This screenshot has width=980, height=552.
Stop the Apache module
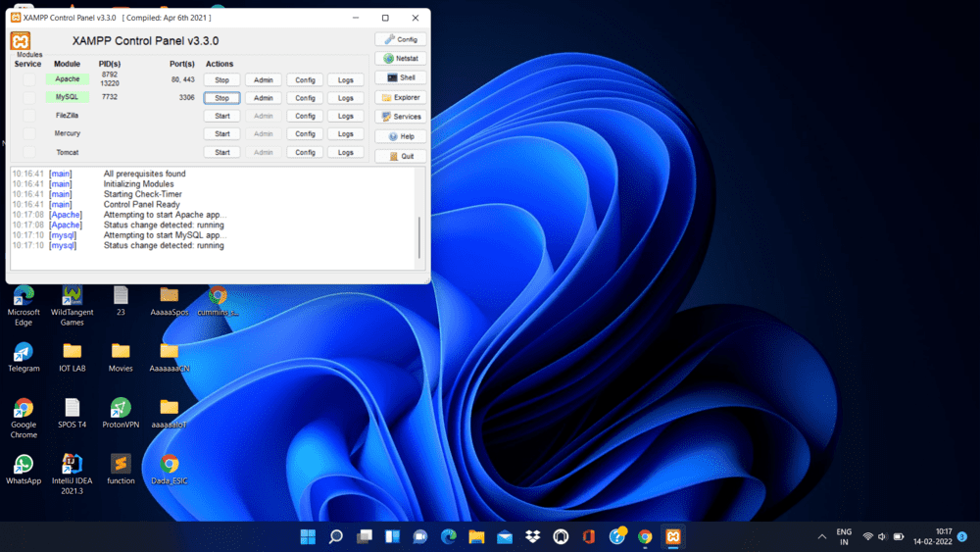click(221, 80)
